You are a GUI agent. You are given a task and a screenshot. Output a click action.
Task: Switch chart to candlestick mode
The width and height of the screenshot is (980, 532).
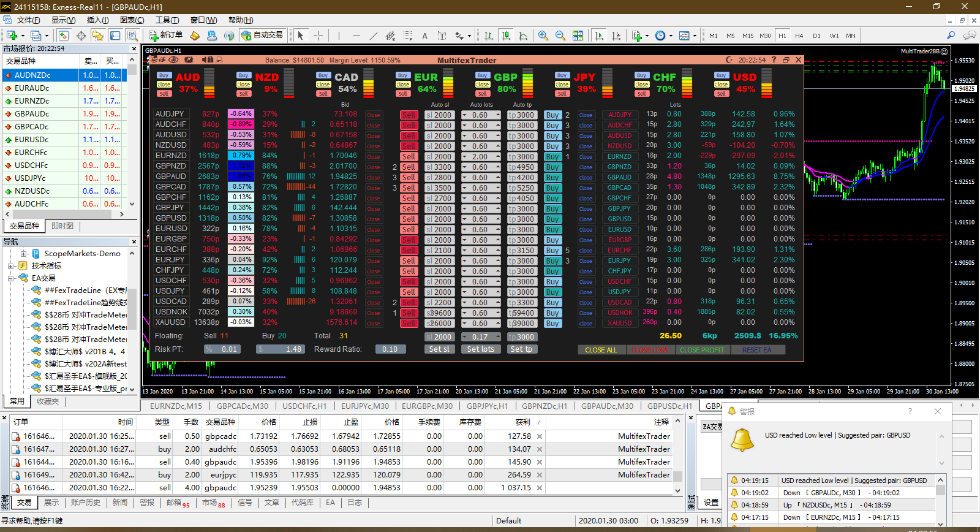[505, 36]
